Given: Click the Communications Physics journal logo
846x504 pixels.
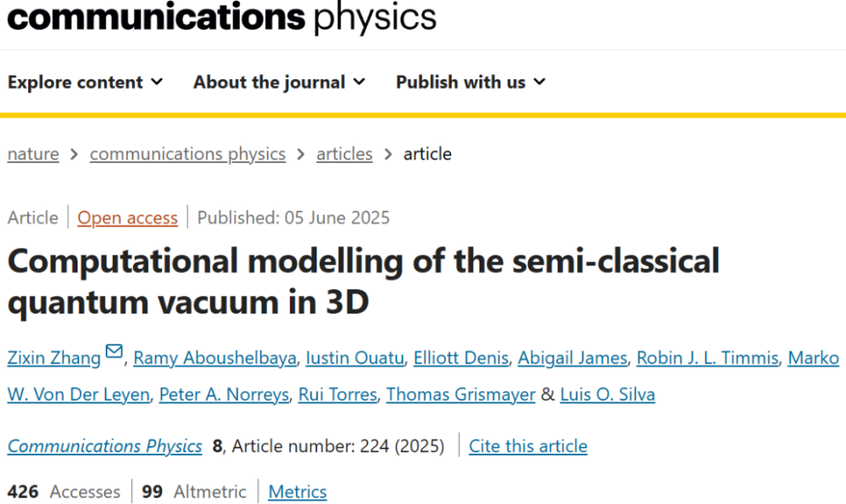Looking at the screenshot, I should (x=221, y=18).
